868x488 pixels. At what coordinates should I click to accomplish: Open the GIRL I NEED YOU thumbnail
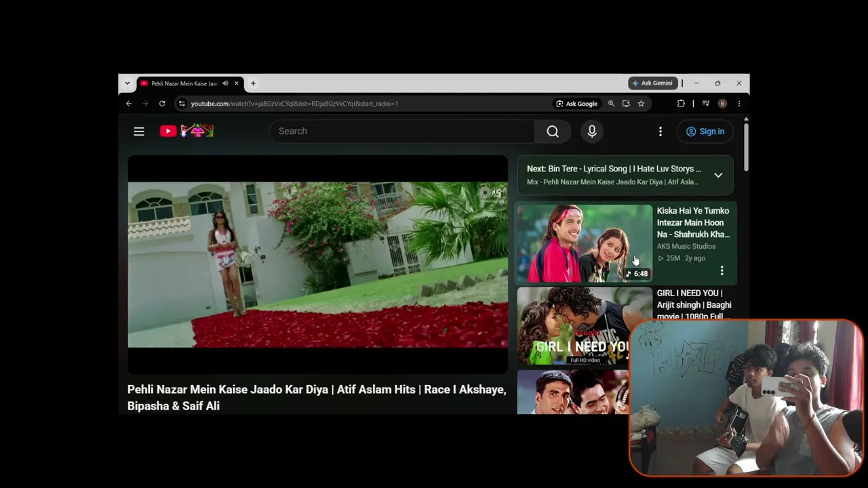(x=585, y=326)
